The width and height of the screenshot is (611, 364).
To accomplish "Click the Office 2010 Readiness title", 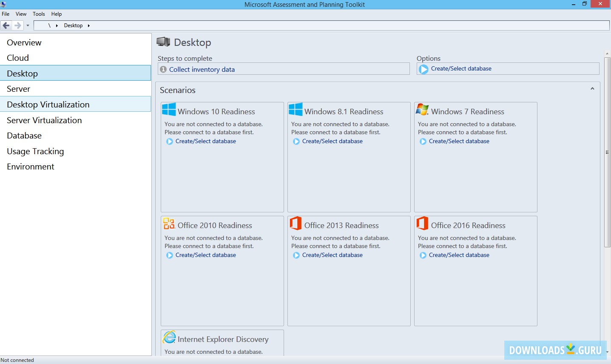I will tap(215, 226).
